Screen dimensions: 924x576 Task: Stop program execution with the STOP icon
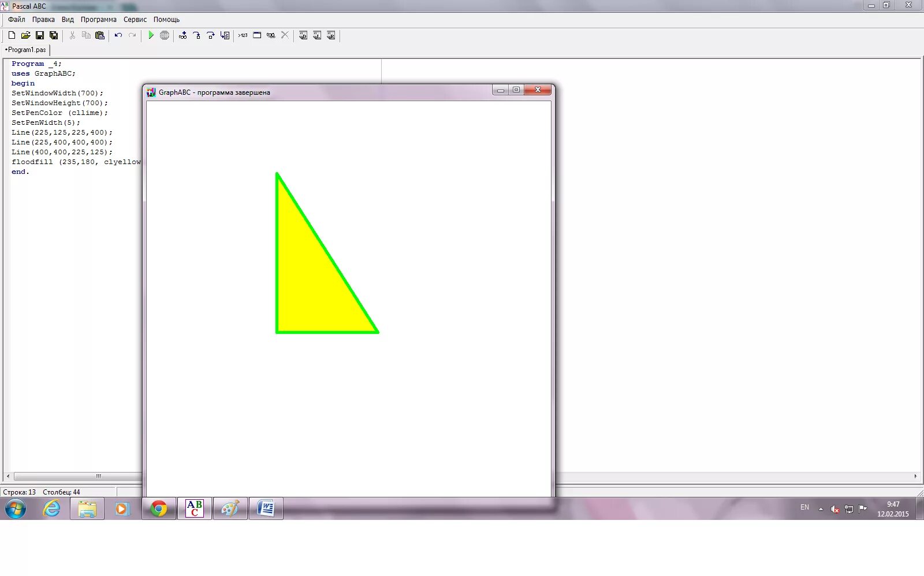(165, 35)
